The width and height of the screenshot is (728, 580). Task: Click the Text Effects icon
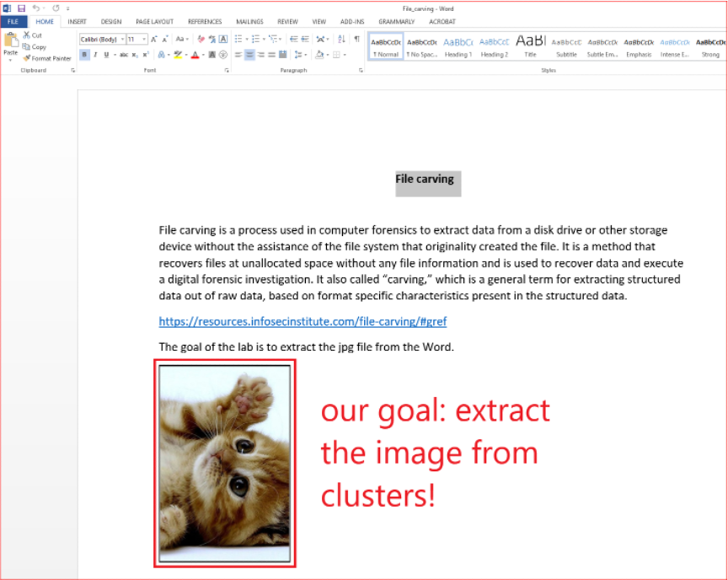tap(161, 55)
